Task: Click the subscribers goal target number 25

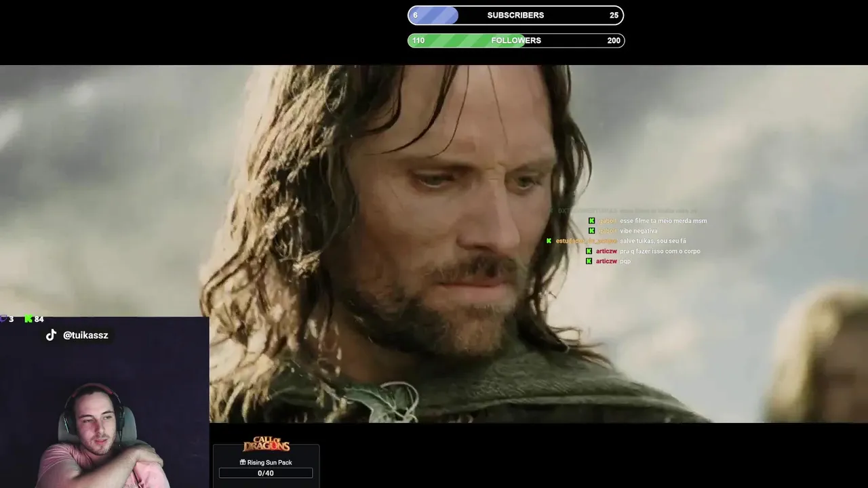Action: click(x=614, y=15)
